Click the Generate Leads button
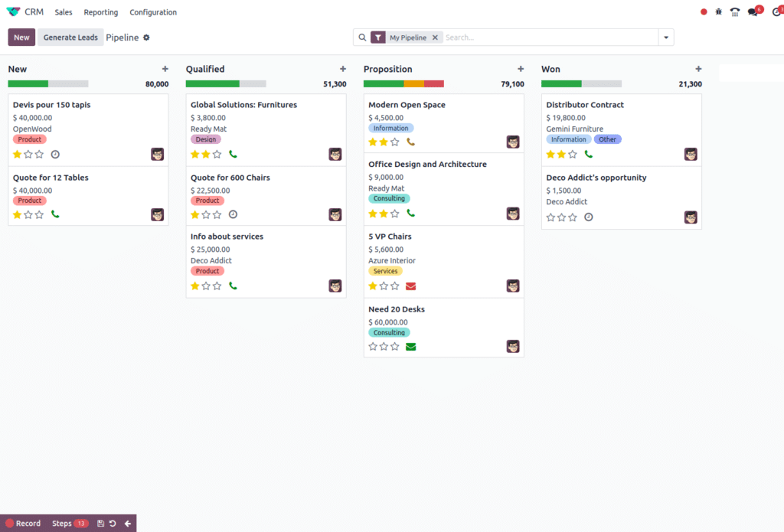Viewport: 784px width, 532px height. coord(70,38)
